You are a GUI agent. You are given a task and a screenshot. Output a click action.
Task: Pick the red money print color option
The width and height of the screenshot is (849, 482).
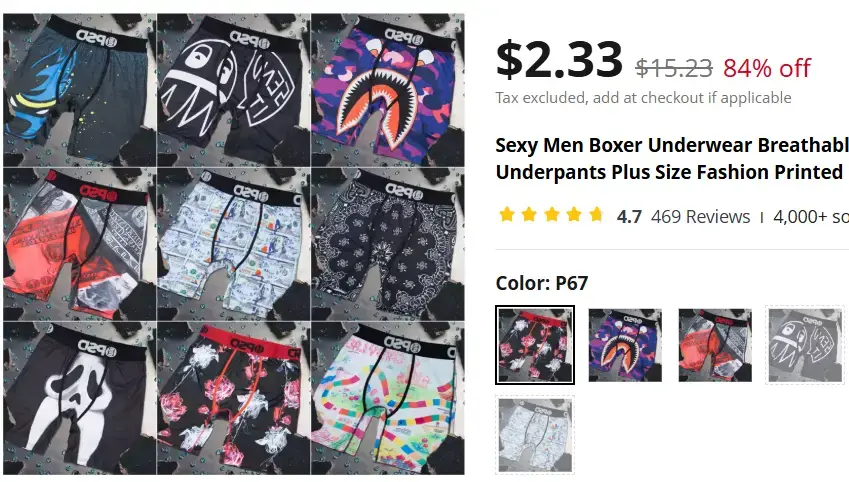click(715, 345)
